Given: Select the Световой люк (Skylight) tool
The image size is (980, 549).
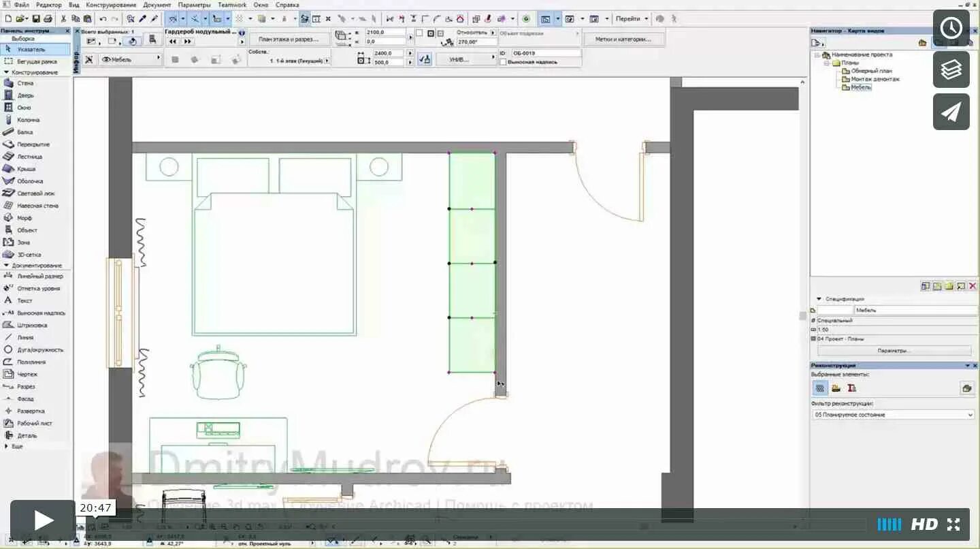Looking at the screenshot, I should (x=35, y=193).
